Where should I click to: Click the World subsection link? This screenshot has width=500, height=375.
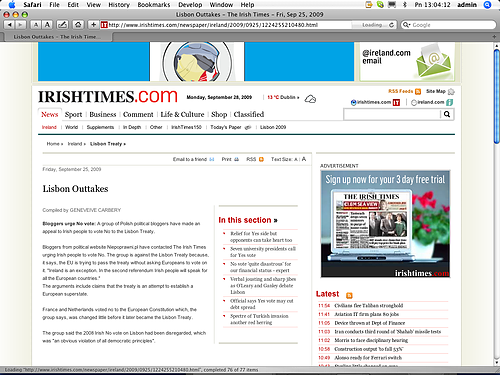tap(71, 127)
